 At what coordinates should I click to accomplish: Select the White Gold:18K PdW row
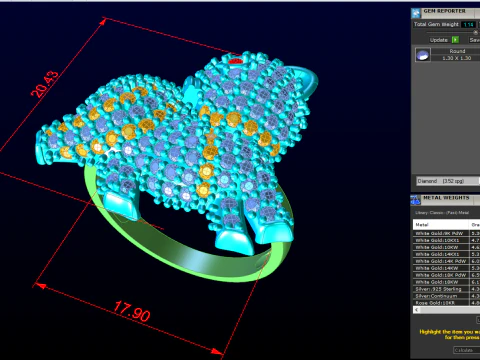[x=446, y=275]
